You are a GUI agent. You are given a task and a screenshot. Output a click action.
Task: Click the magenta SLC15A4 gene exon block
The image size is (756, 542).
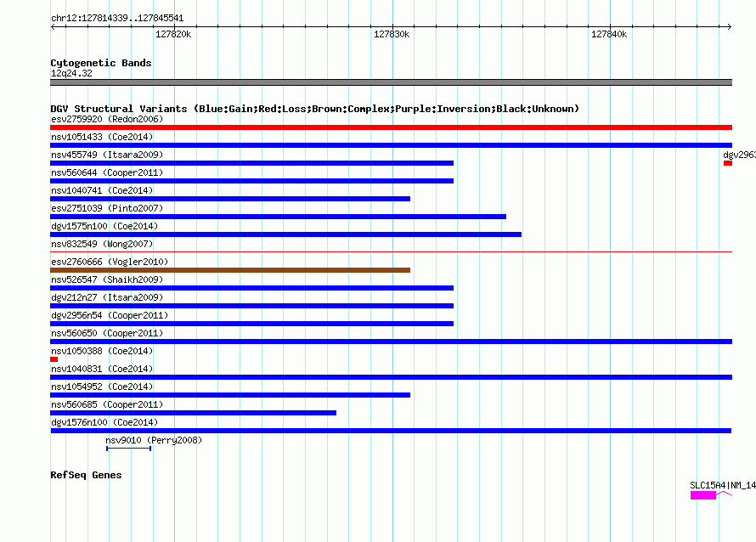click(x=703, y=495)
